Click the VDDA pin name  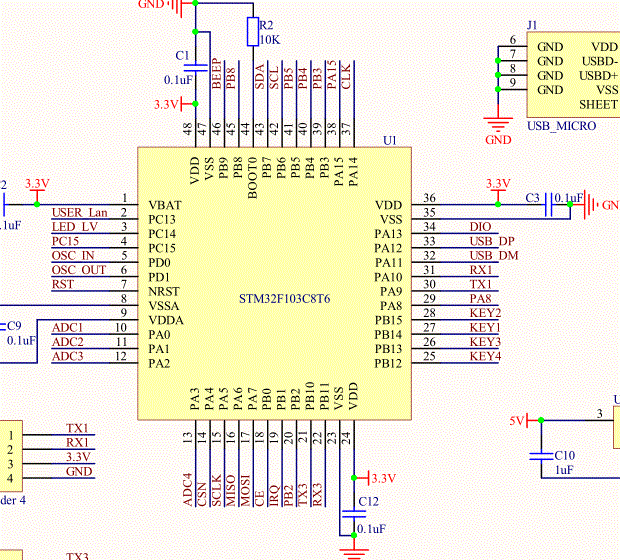coord(166,320)
